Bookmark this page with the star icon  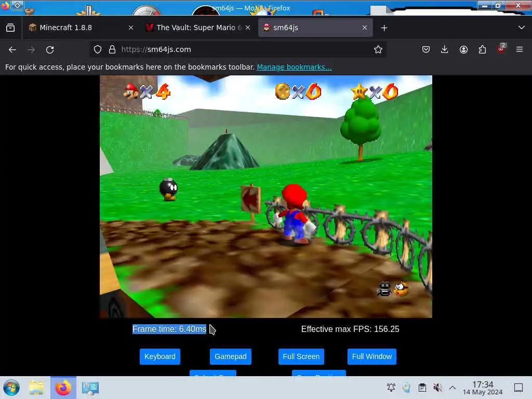coord(378,49)
